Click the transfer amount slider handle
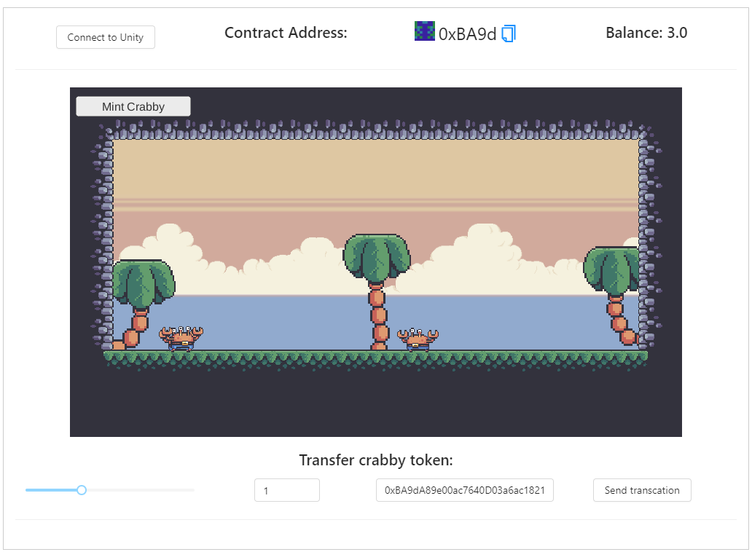 (x=81, y=490)
